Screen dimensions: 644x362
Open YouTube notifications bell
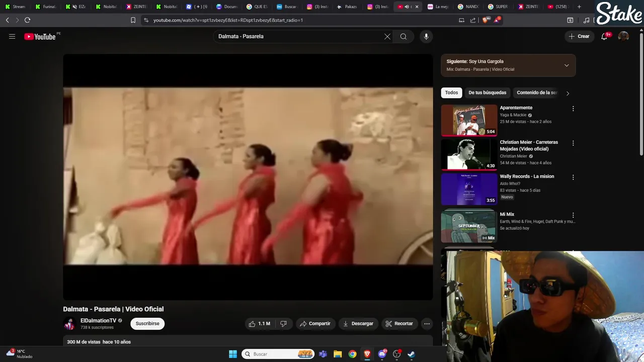point(604,36)
